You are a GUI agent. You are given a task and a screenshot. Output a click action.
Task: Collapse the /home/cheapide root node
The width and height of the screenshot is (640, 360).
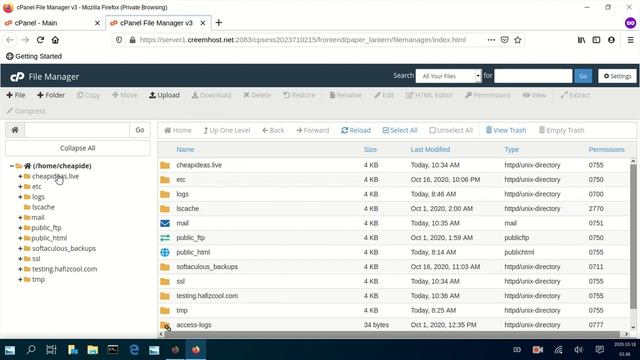click(11, 166)
